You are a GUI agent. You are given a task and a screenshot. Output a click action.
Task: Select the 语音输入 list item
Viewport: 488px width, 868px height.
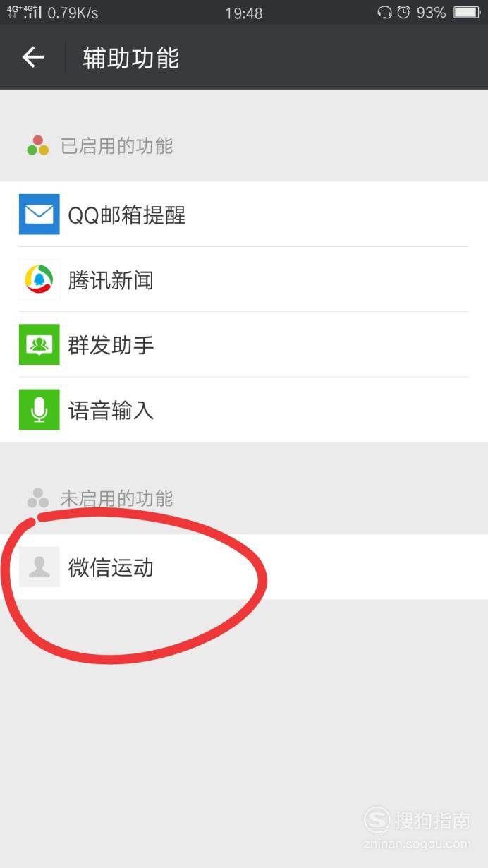[x=244, y=409]
